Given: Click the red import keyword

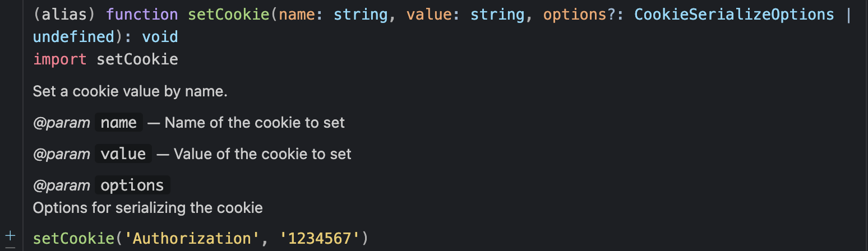Looking at the screenshot, I should (x=60, y=59).
